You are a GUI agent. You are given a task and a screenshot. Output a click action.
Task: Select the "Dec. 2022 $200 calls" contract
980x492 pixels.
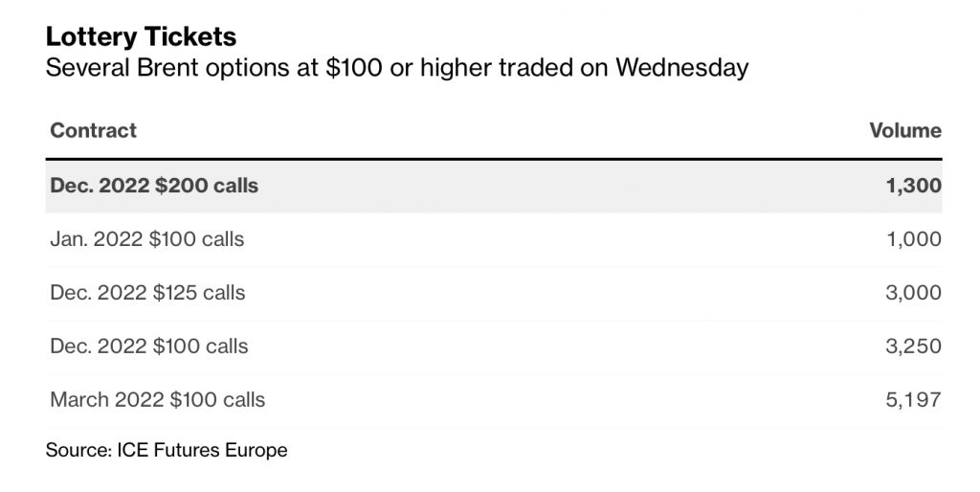(x=154, y=186)
